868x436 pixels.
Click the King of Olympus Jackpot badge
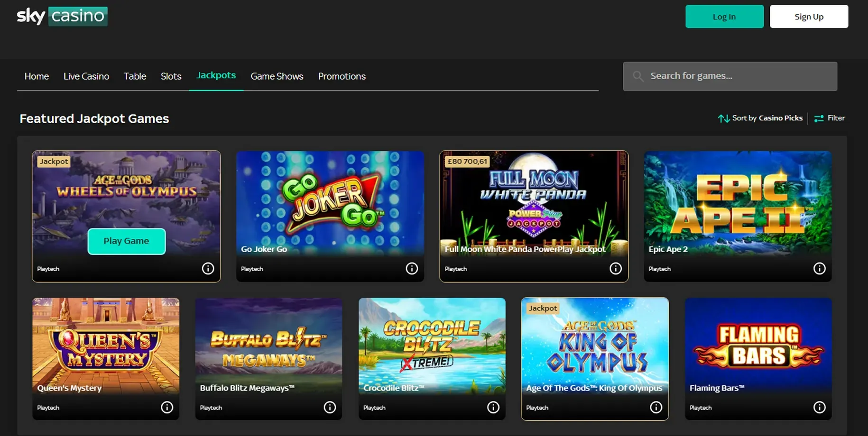(543, 309)
